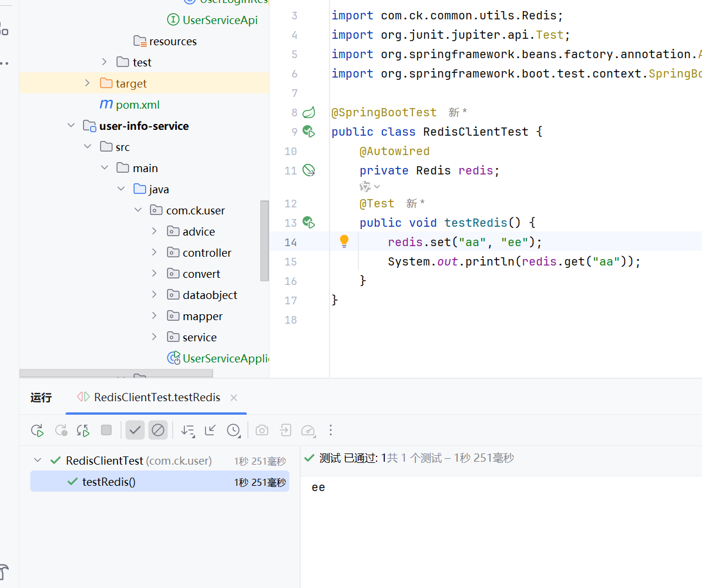Stop the running test process
Screen dimensions: 702x588
(x=106, y=431)
